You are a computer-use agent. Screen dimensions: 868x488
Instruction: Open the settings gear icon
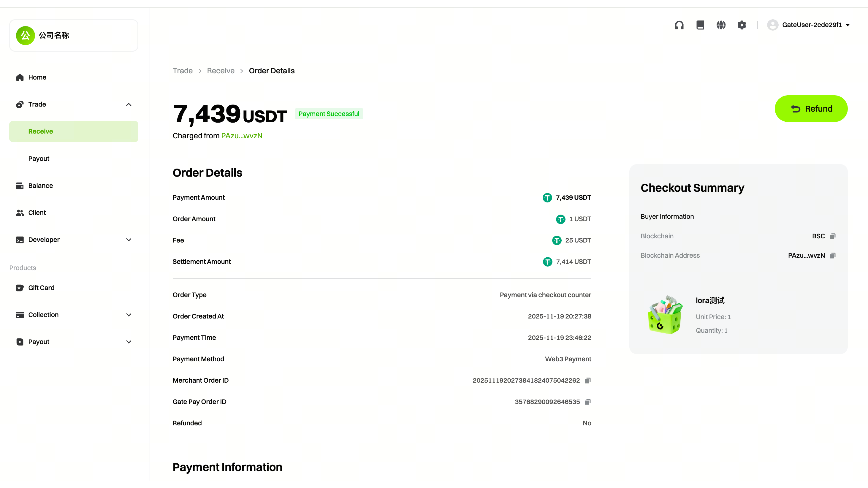(x=742, y=25)
